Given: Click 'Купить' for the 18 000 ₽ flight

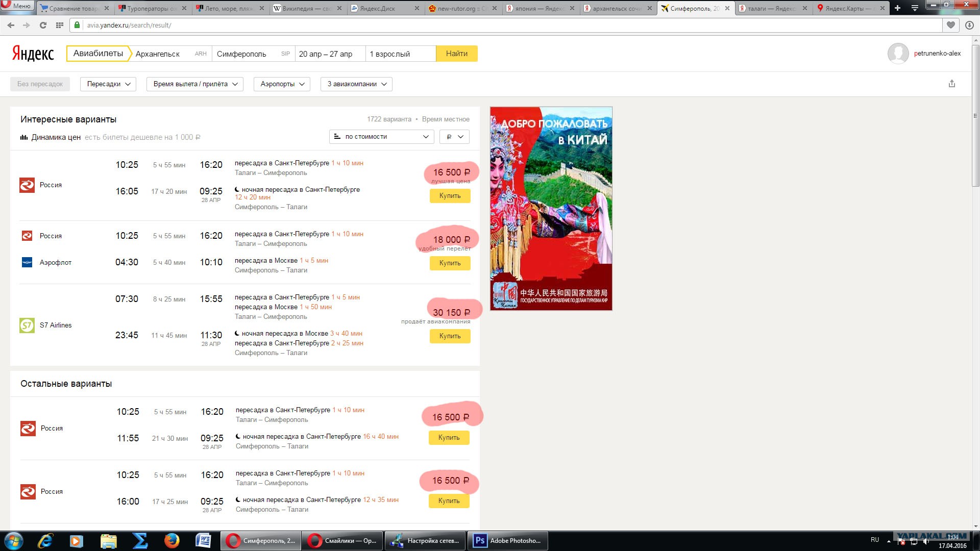Looking at the screenshot, I should pyautogui.click(x=450, y=263).
